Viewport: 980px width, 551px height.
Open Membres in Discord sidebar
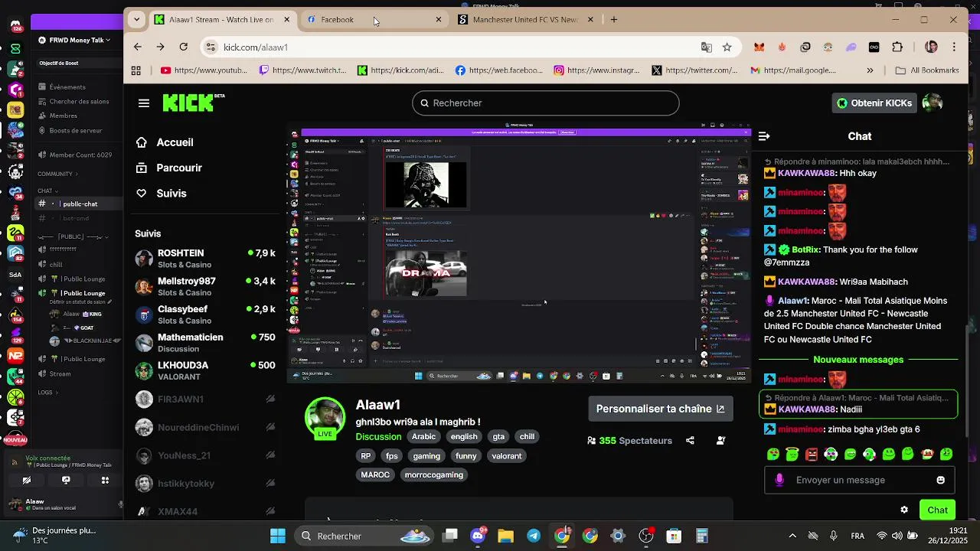click(63, 116)
